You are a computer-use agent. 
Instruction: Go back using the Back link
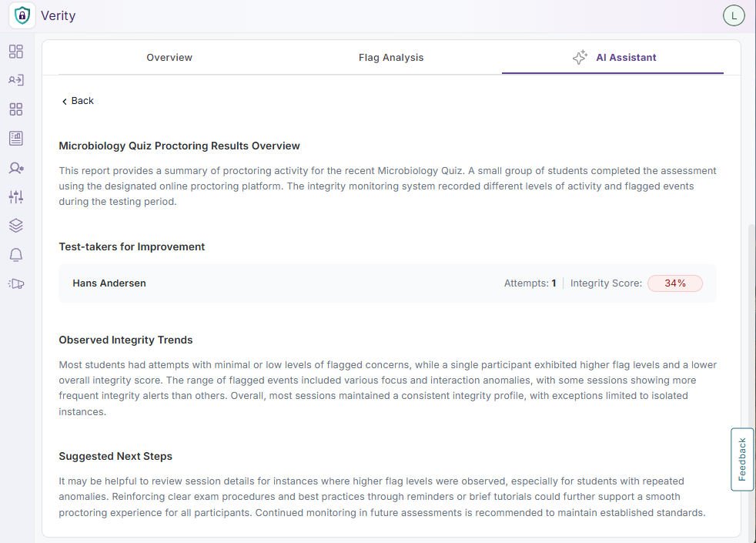pos(78,101)
